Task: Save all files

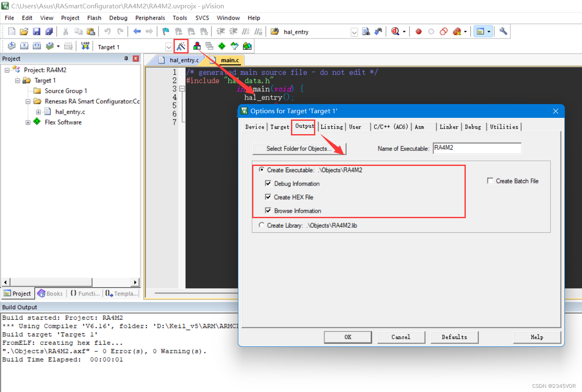Action: click(x=49, y=31)
